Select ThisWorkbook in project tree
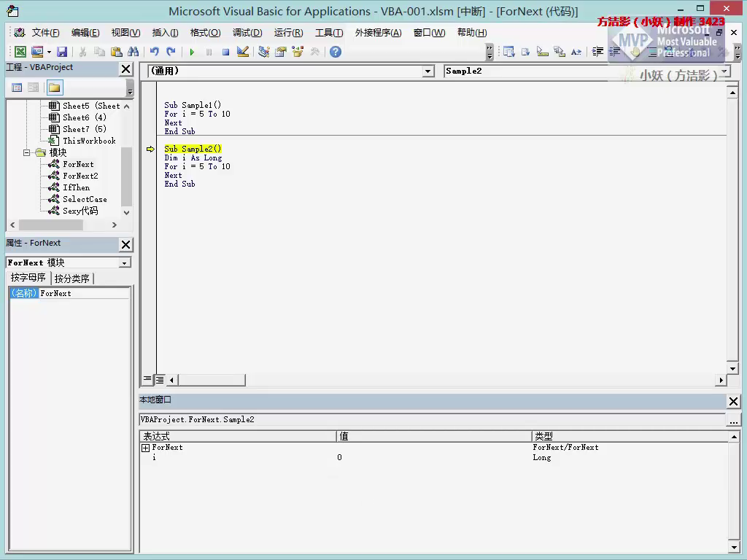The width and height of the screenshot is (747, 560). tap(89, 141)
